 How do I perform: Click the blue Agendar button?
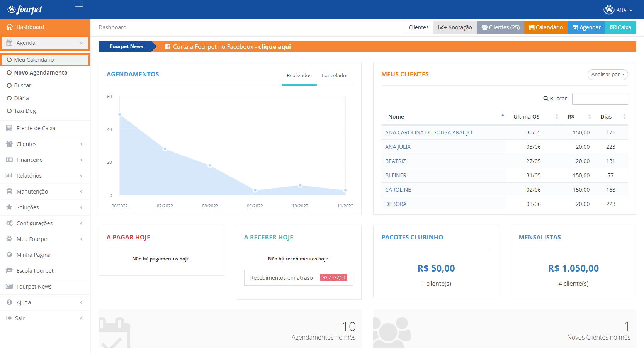586,27
